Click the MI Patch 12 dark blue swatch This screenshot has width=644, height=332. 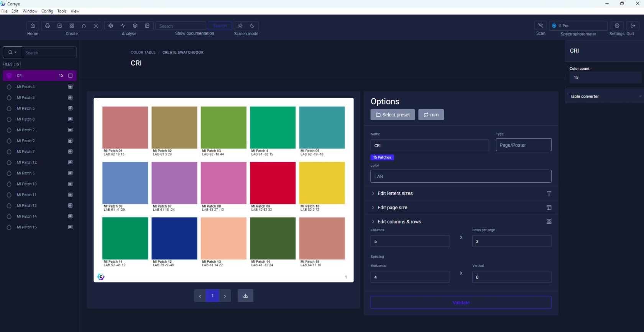tap(174, 238)
